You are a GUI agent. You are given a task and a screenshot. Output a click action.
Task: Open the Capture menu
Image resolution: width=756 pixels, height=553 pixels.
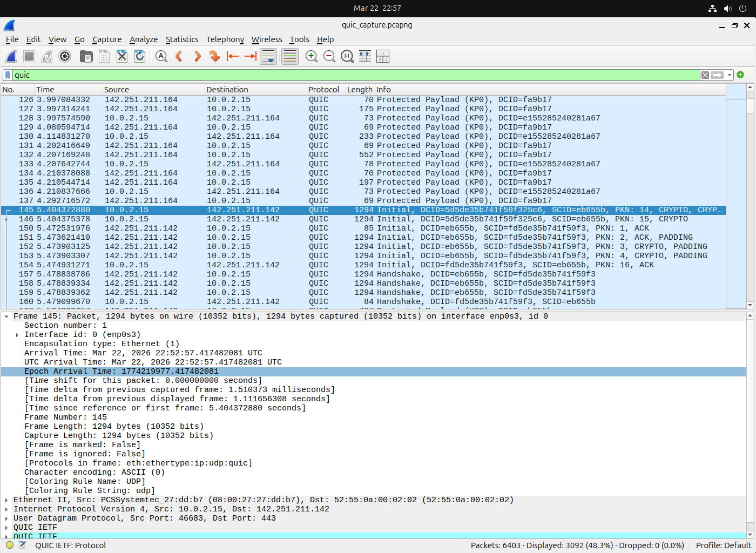pyautogui.click(x=107, y=39)
